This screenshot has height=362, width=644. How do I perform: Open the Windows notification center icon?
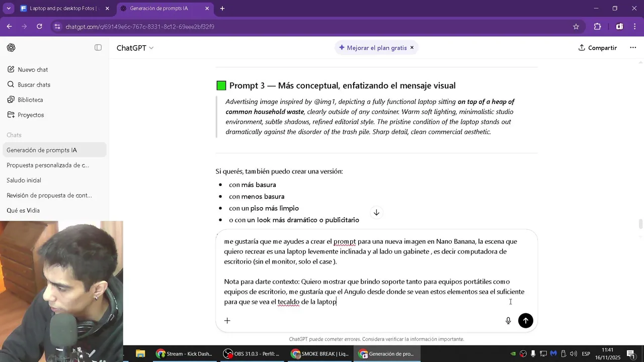point(631,354)
